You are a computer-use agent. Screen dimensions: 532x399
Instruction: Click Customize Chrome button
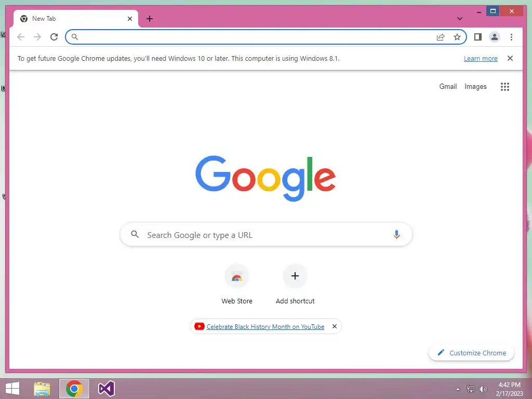click(471, 353)
